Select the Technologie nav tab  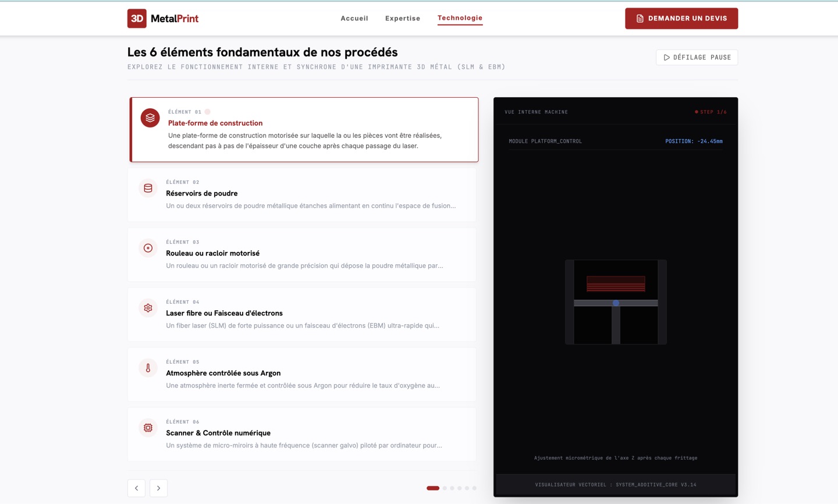point(460,18)
